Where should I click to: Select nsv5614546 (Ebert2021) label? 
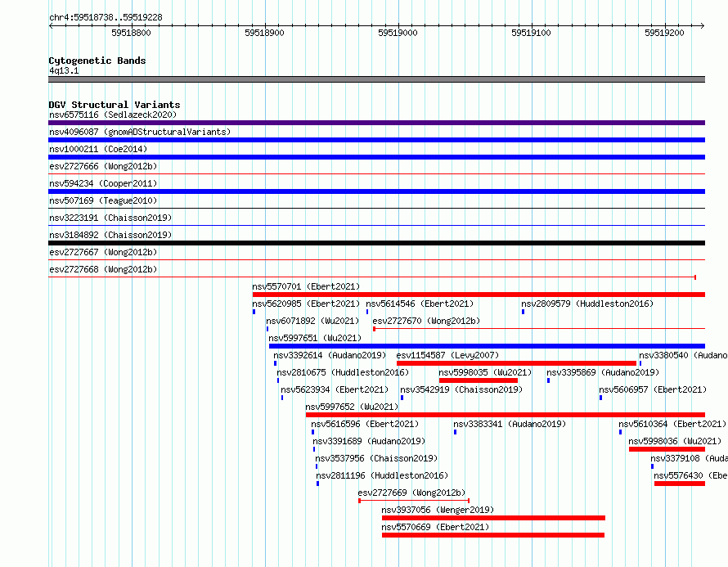420,304
